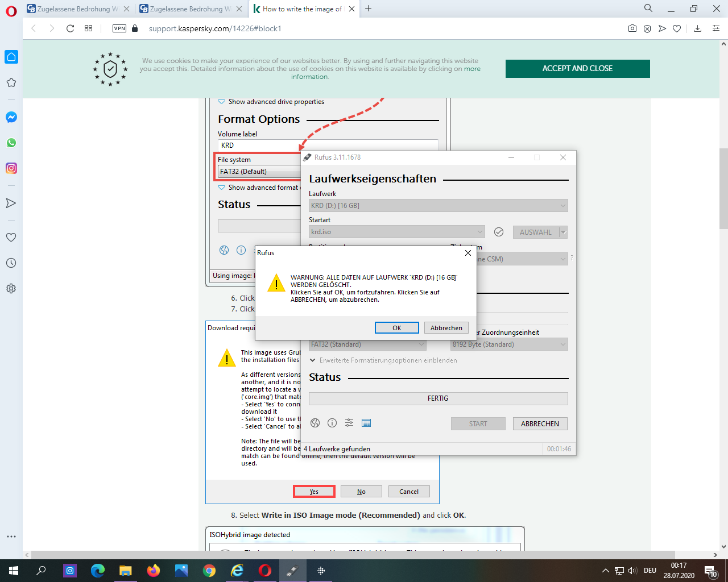Bookmark this page with the heart icon
728x582 pixels.
tap(677, 28)
